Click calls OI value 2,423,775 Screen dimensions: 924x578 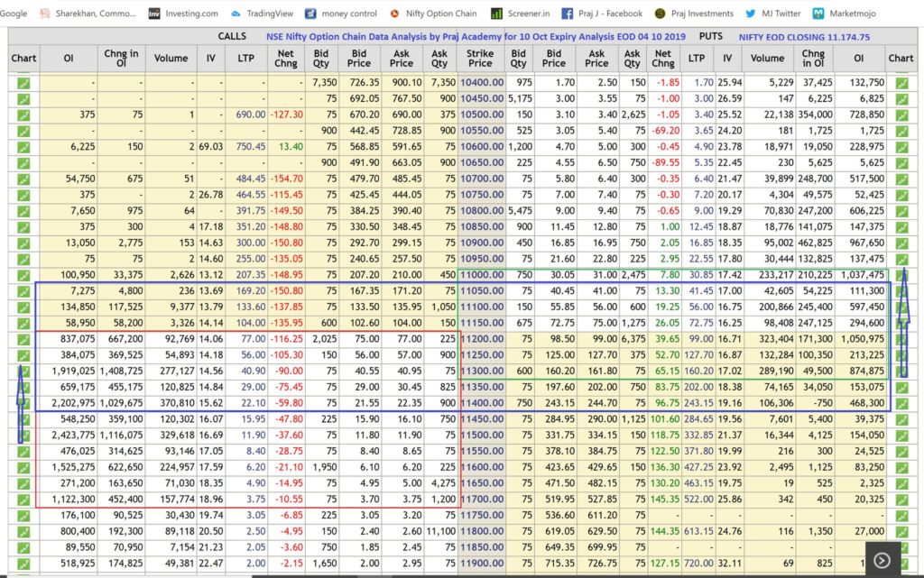(73, 435)
